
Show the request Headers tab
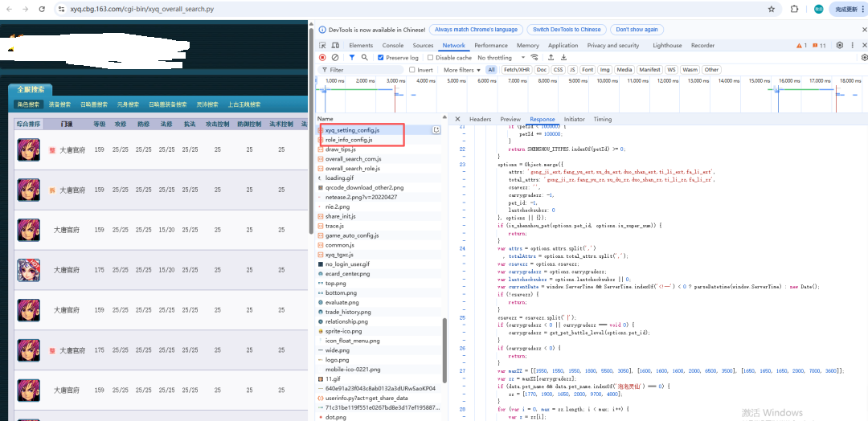(480, 119)
